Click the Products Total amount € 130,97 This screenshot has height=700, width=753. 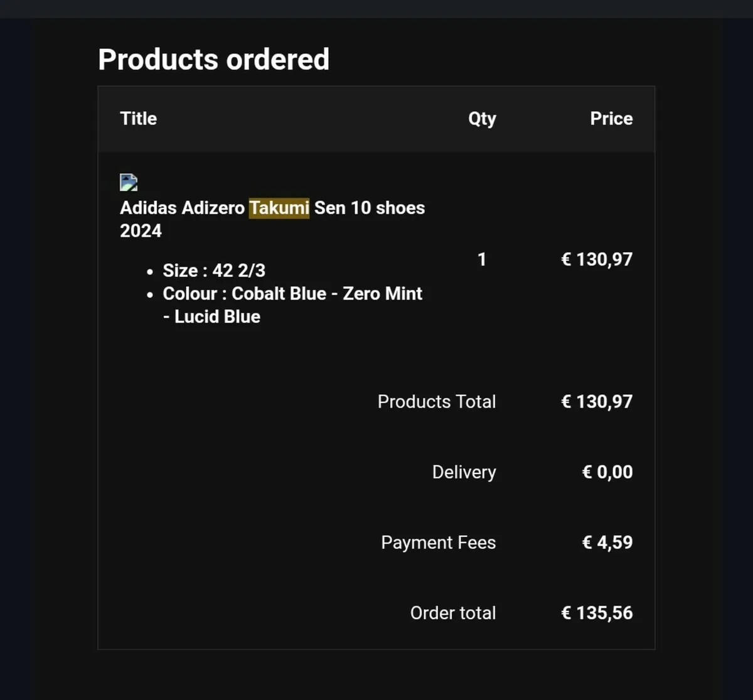[597, 402]
